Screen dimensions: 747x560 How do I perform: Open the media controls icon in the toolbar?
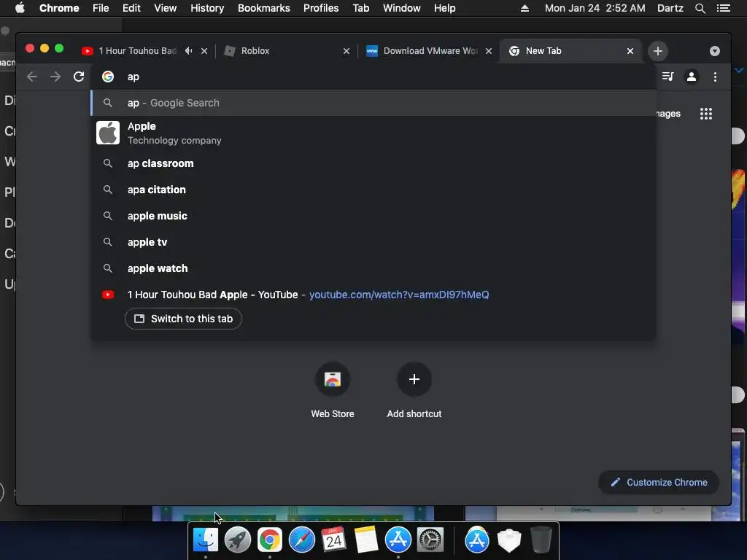pos(668,77)
